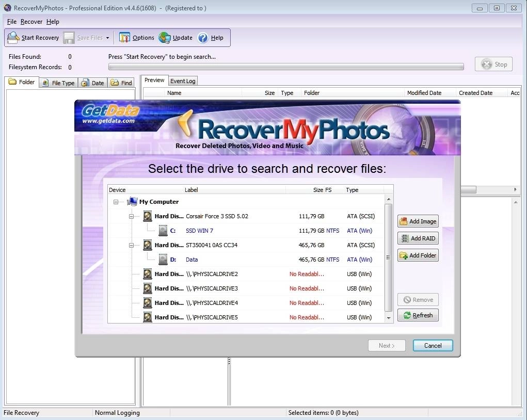This screenshot has height=420, width=527.
Task: Click the ST350041 hard disk icon
Action: pos(147,245)
